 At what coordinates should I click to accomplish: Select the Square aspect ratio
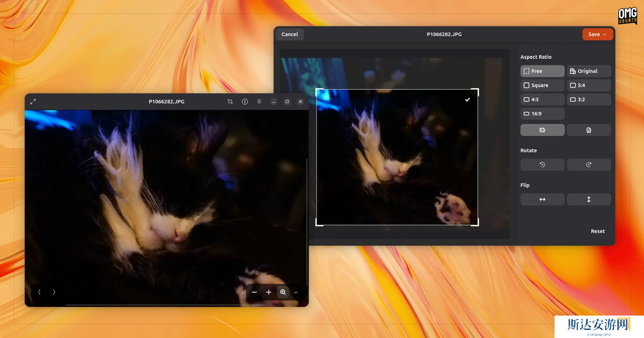tap(542, 85)
